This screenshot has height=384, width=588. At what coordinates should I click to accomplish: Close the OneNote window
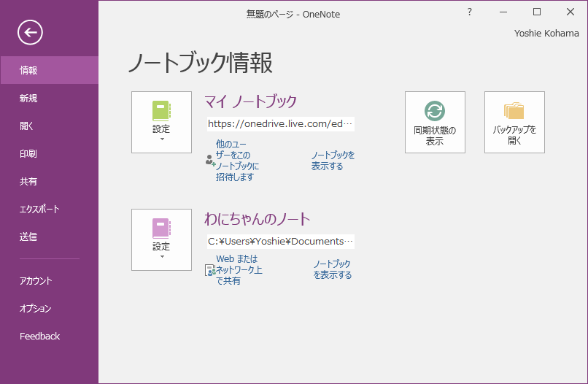(570, 12)
